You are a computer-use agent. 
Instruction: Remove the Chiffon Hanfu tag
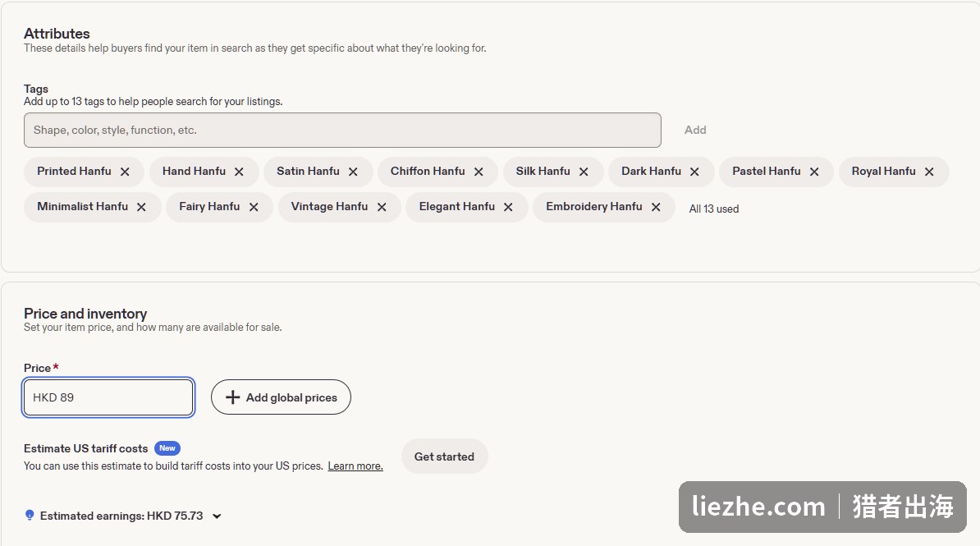coord(479,172)
